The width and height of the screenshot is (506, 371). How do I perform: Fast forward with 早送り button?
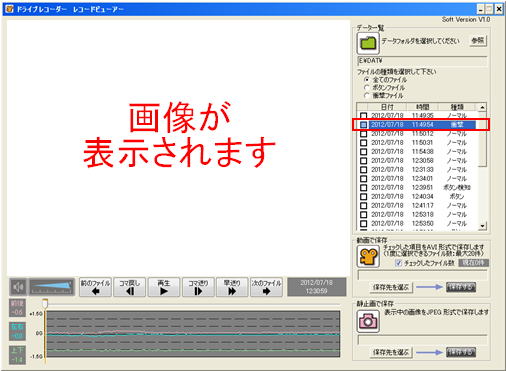(232, 287)
